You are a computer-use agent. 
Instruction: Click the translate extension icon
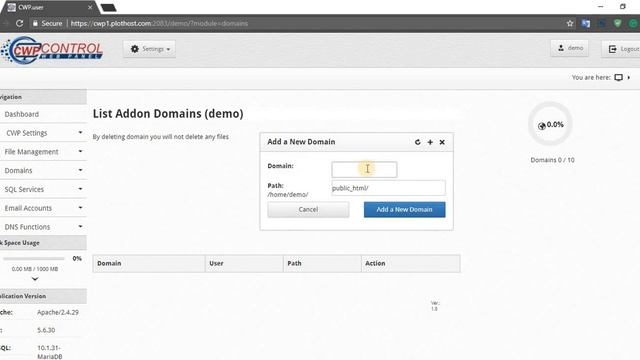tap(586, 24)
